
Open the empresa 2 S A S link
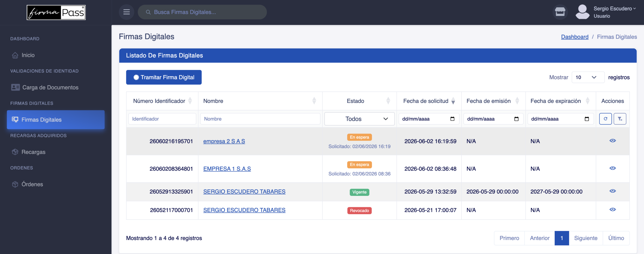224,141
